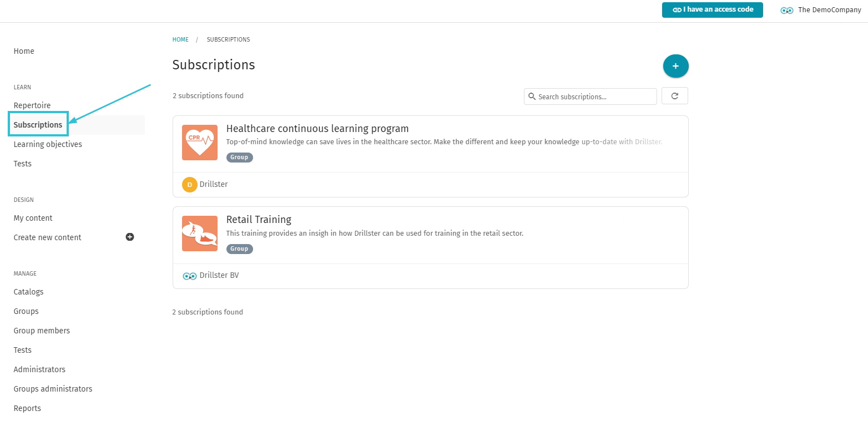Focus the Search subscriptions field
Viewport: 868px width, 421px height.
[591, 97]
